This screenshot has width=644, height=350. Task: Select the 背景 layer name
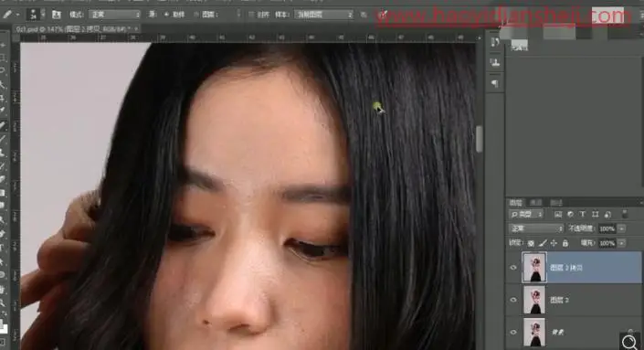pos(558,332)
